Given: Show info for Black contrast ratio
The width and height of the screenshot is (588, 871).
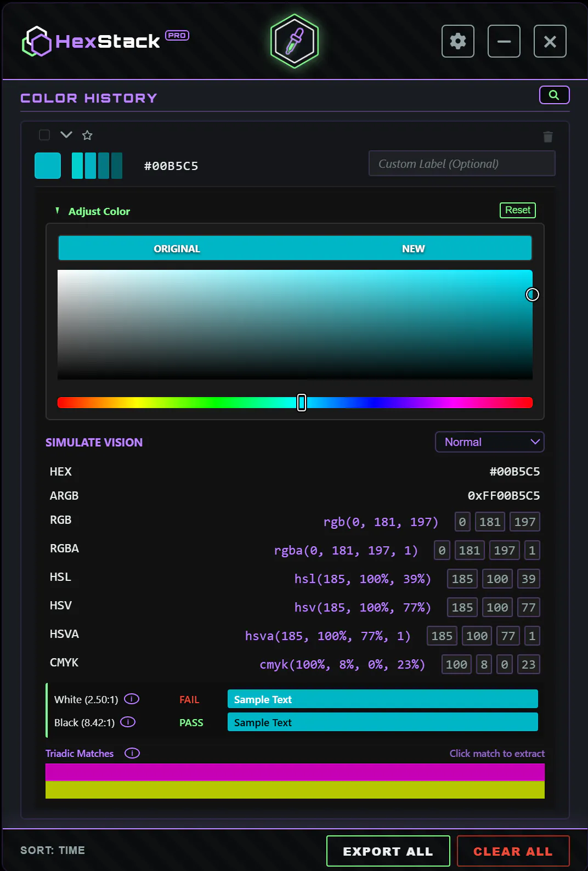Looking at the screenshot, I should coord(128,722).
